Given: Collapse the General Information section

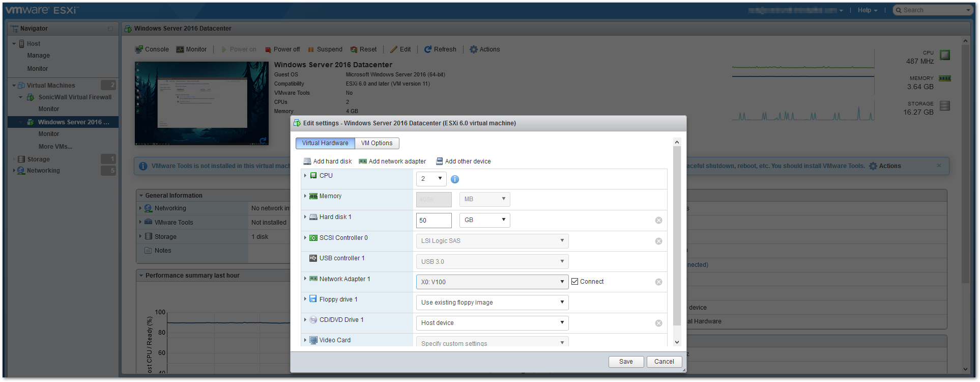Looking at the screenshot, I should coord(140,196).
